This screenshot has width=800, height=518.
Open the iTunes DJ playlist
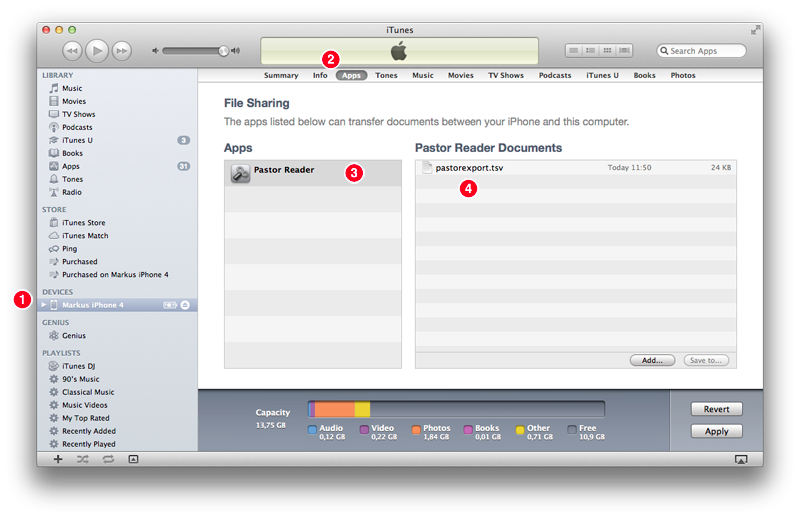coord(117,366)
